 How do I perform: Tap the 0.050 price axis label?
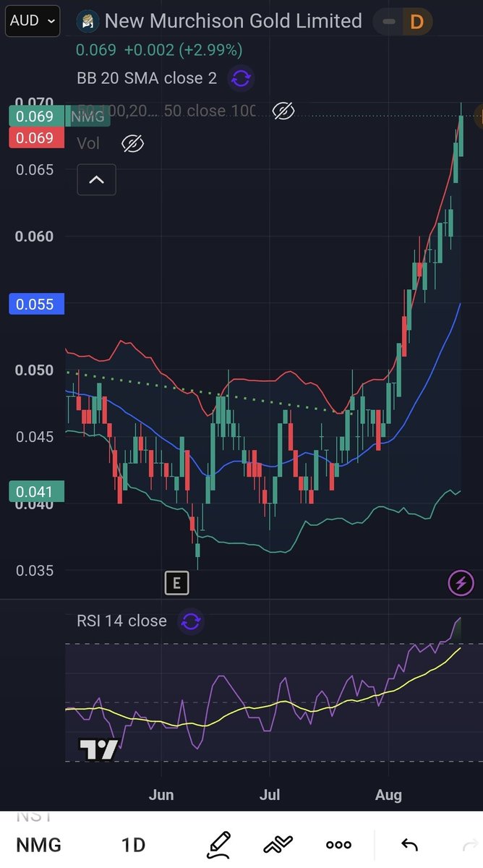coord(35,370)
